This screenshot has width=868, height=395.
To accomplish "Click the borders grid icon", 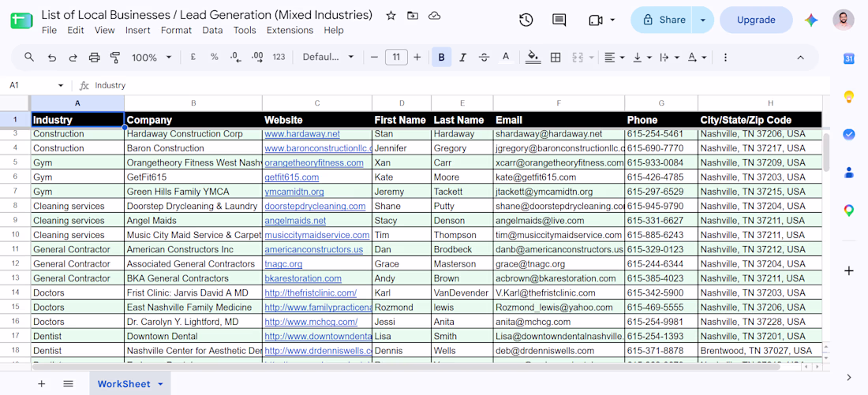I will (x=556, y=57).
